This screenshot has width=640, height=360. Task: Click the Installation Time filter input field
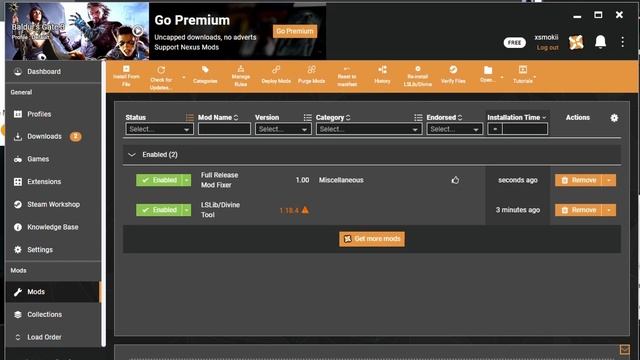click(525, 129)
